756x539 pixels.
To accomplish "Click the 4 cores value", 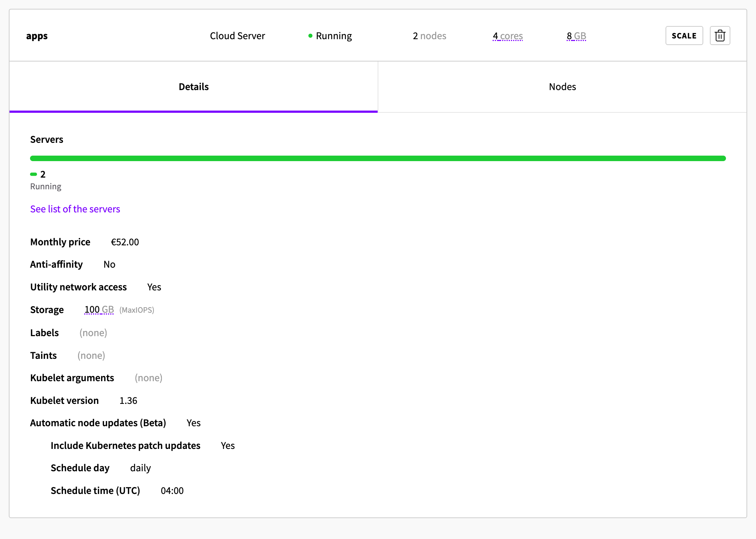I will click(x=508, y=36).
